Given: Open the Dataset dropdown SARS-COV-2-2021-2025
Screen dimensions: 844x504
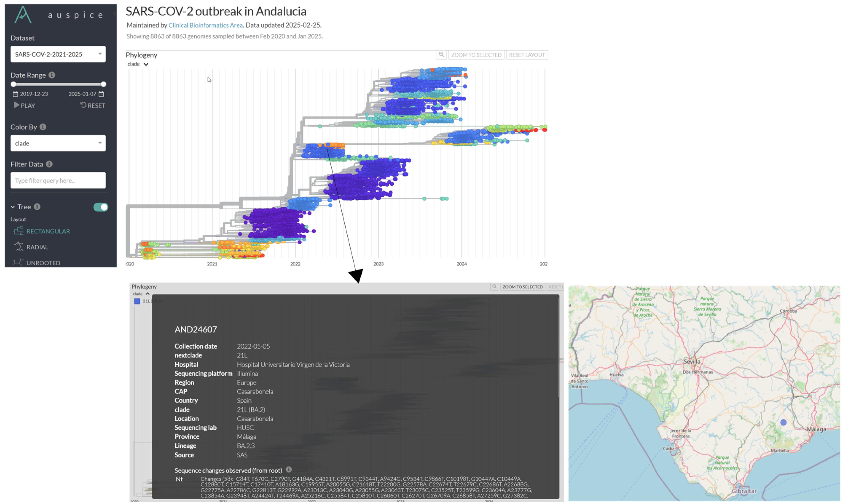Looking at the screenshot, I should (58, 54).
